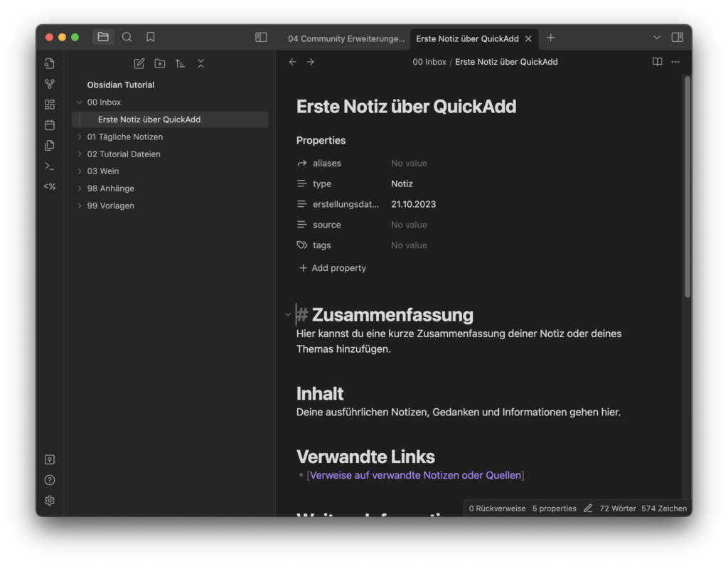Expand the 02 Tutorial Dateien folder
The width and height of the screenshot is (728, 564).
click(80, 154)
